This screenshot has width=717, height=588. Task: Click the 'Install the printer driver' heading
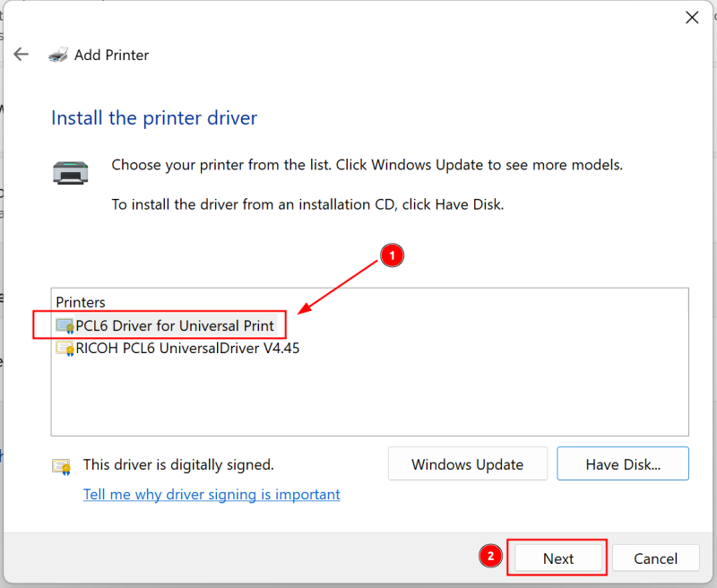click(154, 118)
